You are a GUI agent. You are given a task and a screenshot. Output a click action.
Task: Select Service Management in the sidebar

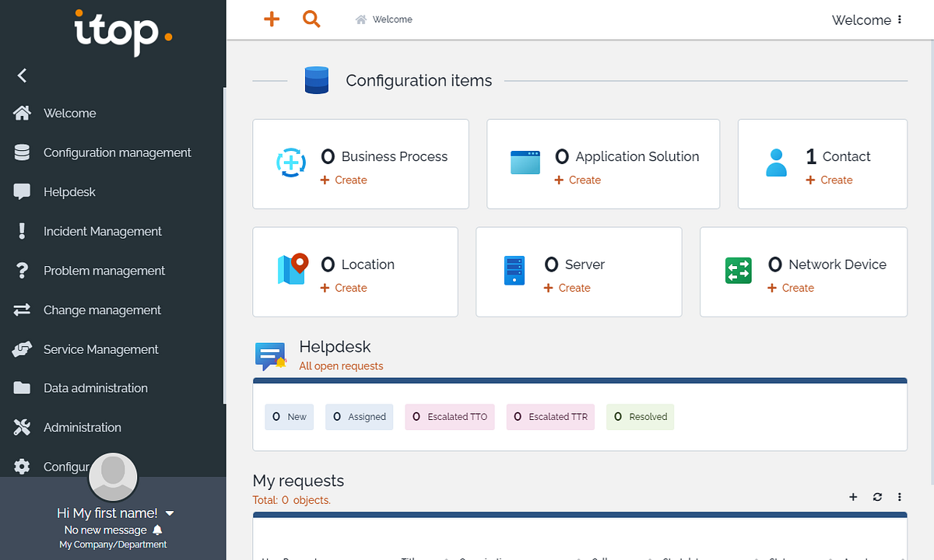tap(100, 348)
